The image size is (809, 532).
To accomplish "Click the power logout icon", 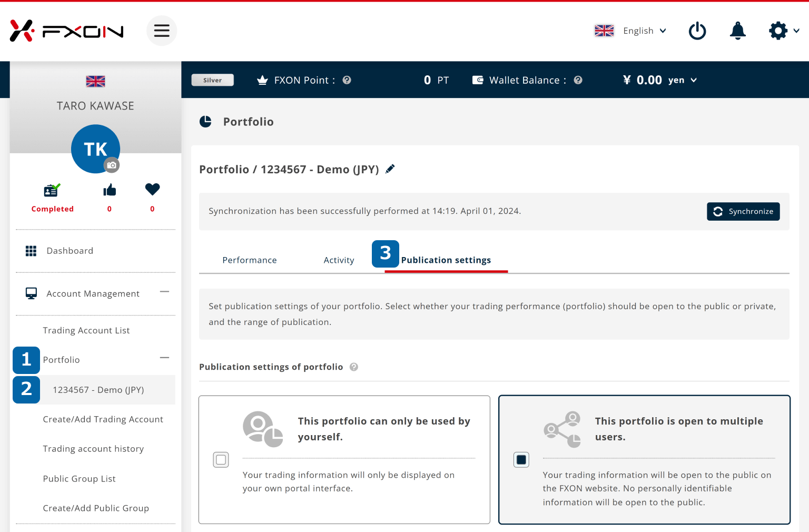I will click(697, 31).
